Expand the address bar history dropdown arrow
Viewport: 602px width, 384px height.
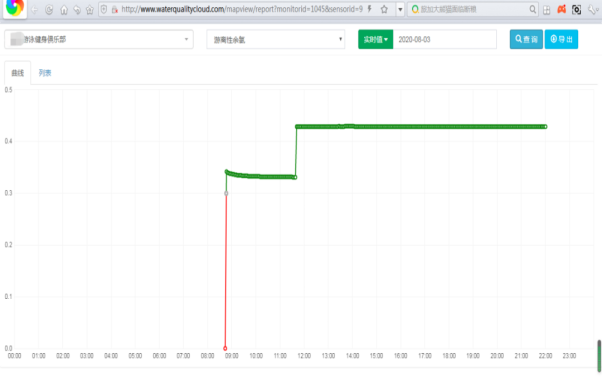[400, 9]
